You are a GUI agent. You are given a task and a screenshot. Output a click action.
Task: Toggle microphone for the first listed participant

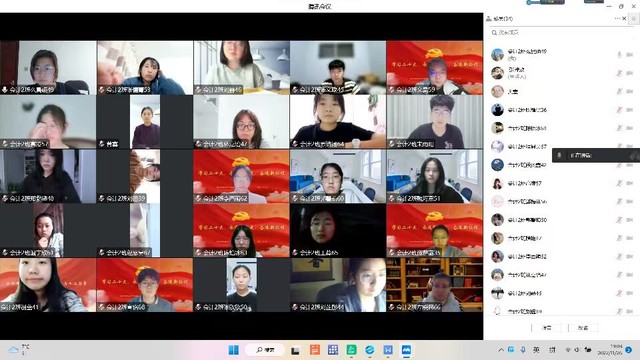[x=619, y=54]
